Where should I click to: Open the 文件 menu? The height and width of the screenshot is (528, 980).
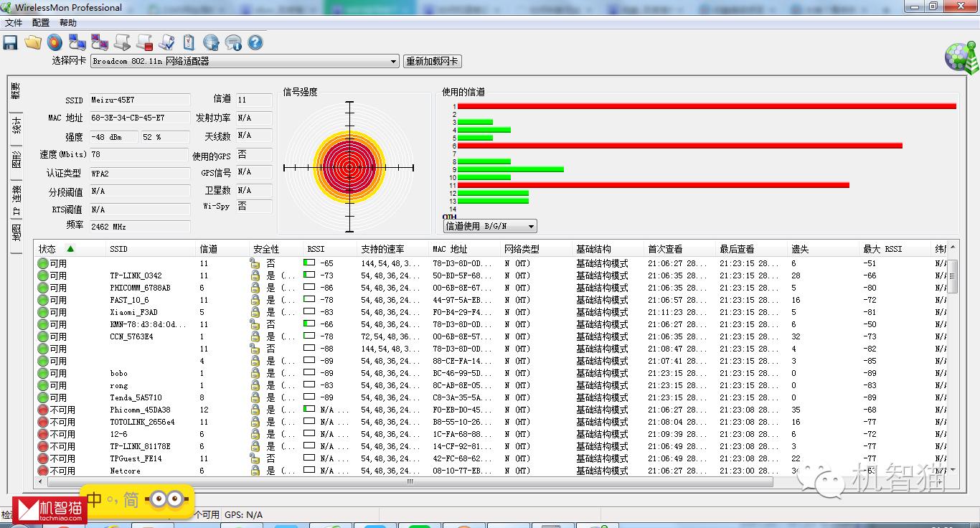[x=14, y=23]
